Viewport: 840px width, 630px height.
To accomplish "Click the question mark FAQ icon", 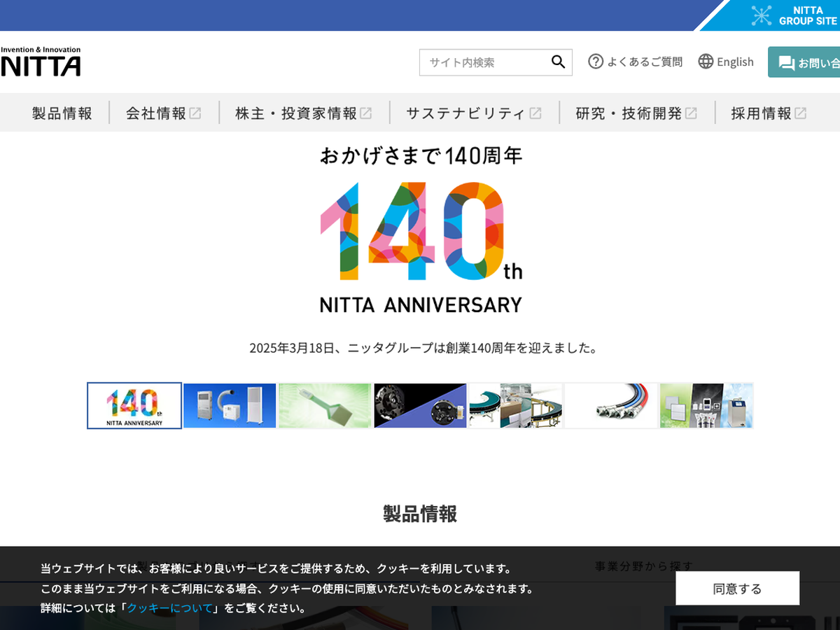I will click(596, 62).
